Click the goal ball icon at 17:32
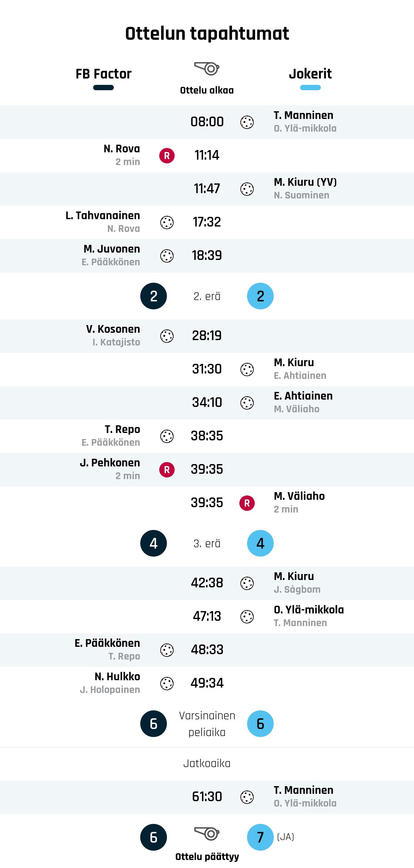The image size is (414, 868). [x=167, y=223]
